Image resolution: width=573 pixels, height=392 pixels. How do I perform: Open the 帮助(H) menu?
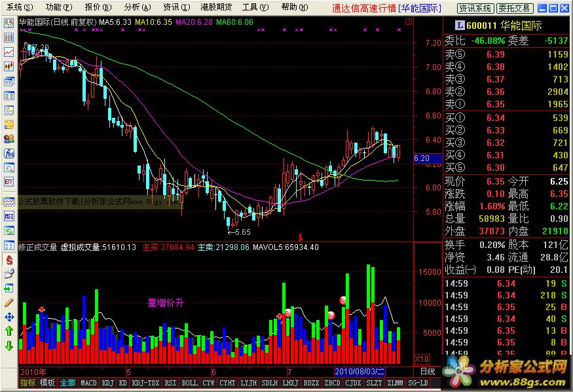coord(295,7)
